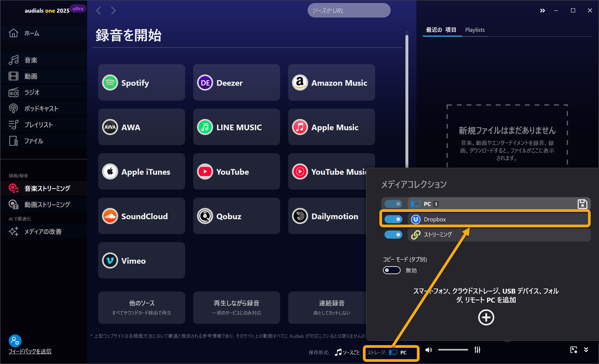Open the Amazon Music source tile

coord(331,83)
